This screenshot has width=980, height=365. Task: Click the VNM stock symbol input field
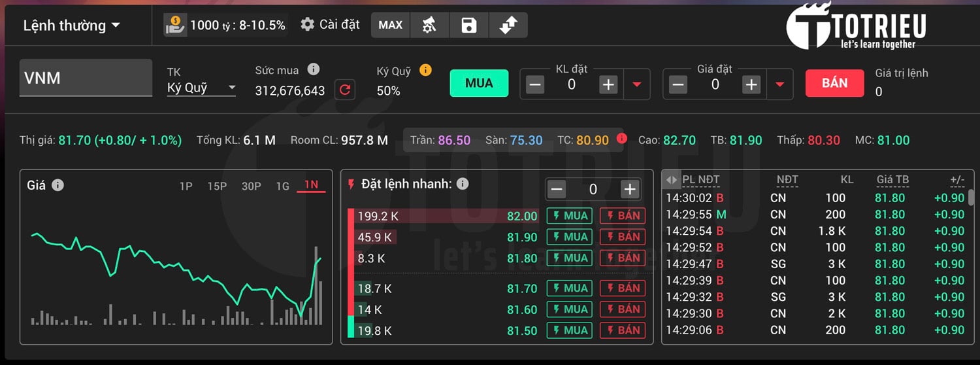86,78
